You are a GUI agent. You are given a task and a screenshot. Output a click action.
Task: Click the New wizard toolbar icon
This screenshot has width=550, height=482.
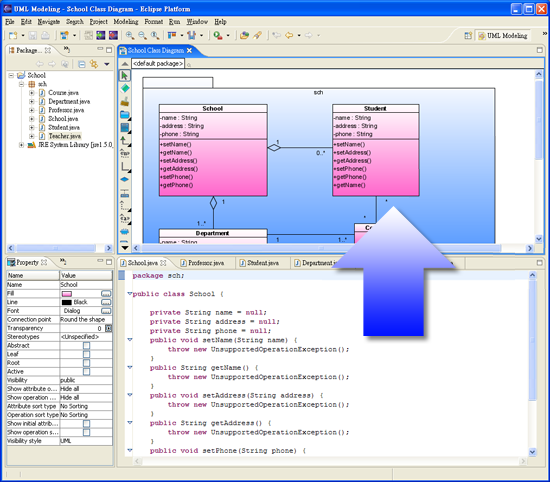(13, 35)
